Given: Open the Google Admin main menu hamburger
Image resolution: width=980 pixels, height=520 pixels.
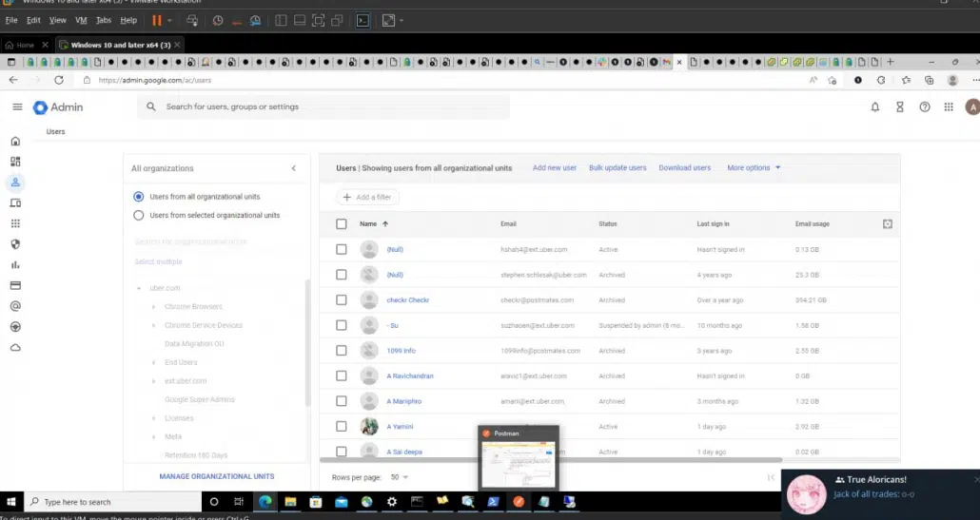Looking at the screenshot, I should click(17, 106).
